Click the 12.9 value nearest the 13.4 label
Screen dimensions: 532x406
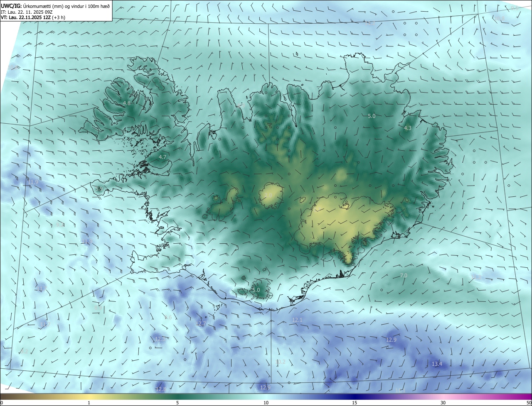coord(392,340)
